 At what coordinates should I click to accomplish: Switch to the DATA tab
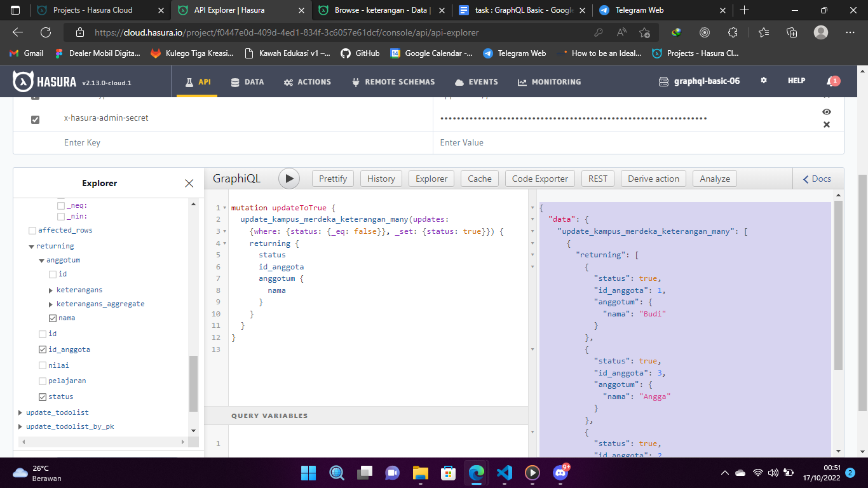[x=247, y=82]
